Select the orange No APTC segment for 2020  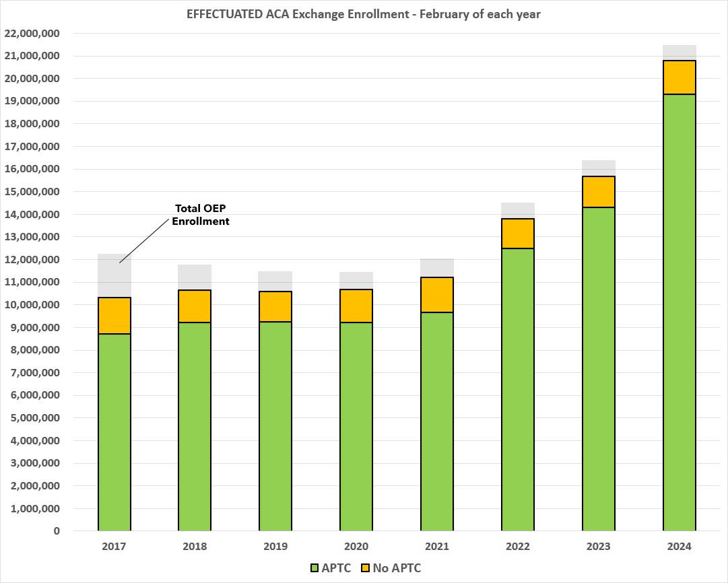pos(356,306)
